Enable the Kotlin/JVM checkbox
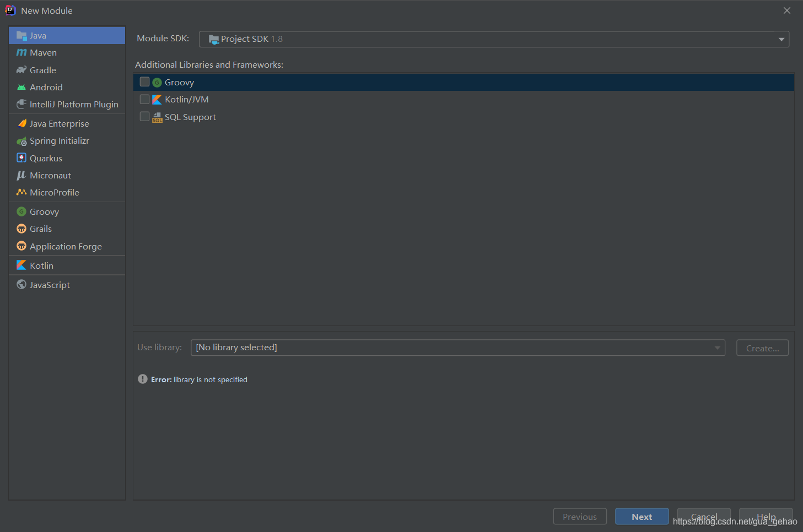The image size is (803, 532). (145, 99)
